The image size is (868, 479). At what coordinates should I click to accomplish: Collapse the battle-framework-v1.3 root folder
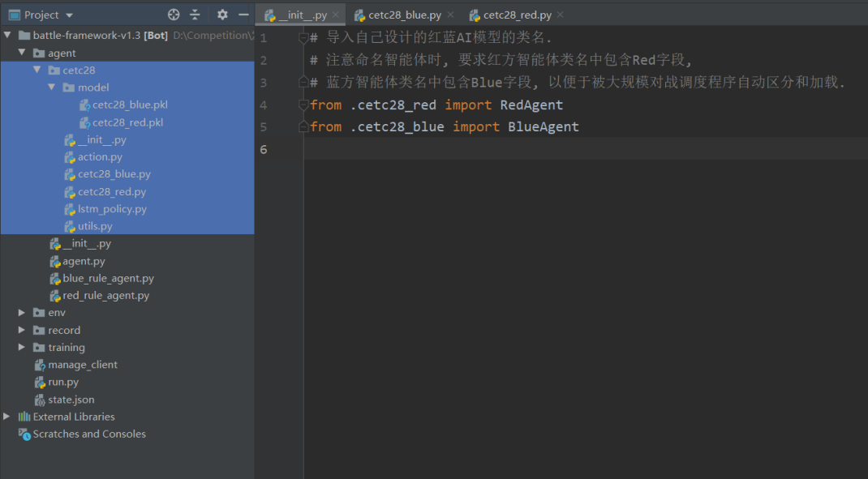(x=7, y=36)
